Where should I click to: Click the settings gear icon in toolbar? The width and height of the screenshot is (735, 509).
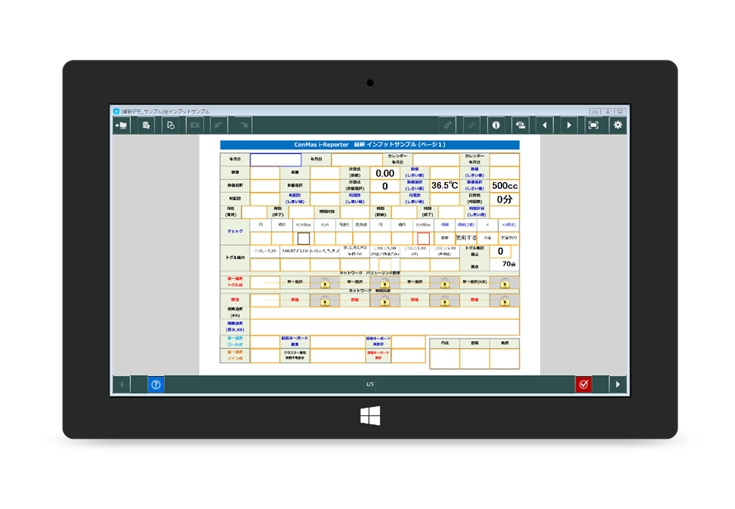click(618, 125)
